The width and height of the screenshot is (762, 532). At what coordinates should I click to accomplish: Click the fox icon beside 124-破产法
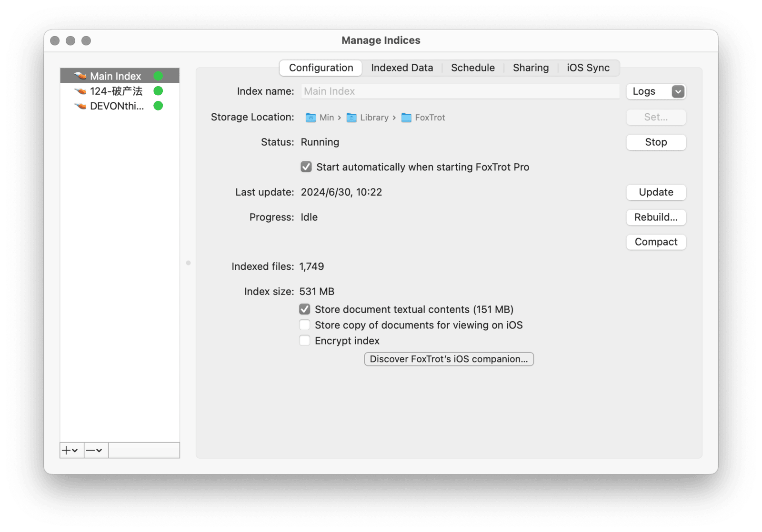pyautogui.click(x=80, y=91)
